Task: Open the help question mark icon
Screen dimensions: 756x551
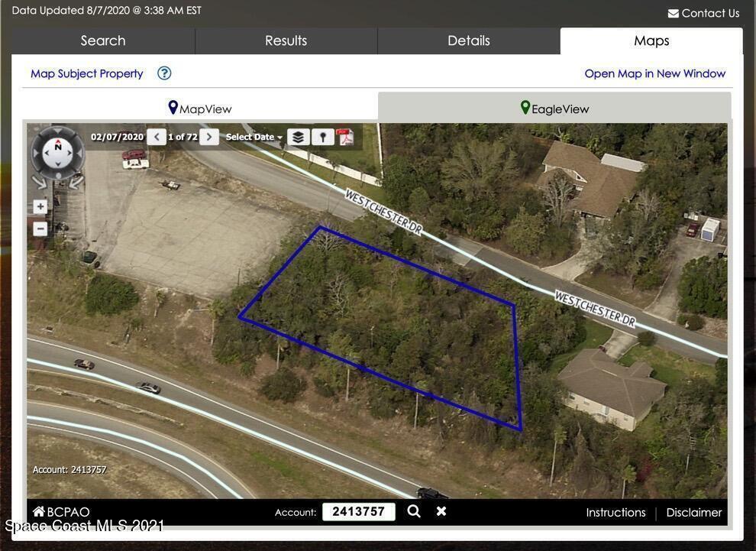Action: [x=164, y=73]
